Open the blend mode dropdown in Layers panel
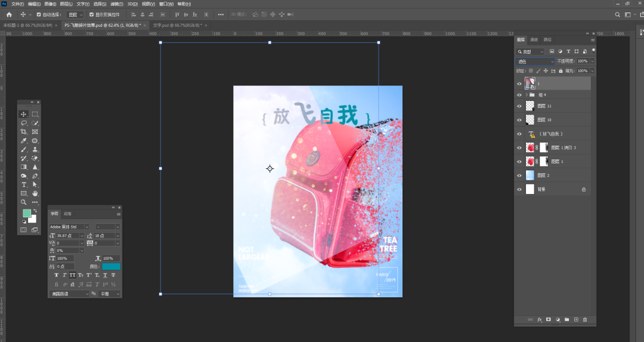 pos(535,61)
